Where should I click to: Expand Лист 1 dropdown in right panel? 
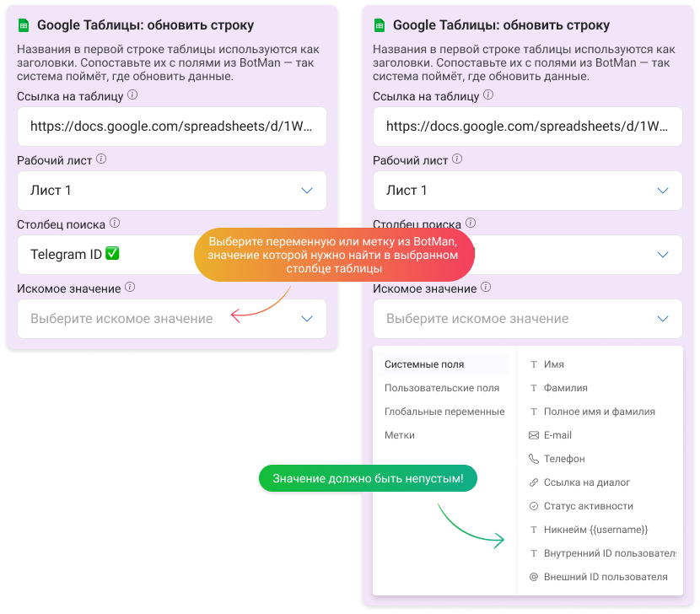click(x=528, y=191)
